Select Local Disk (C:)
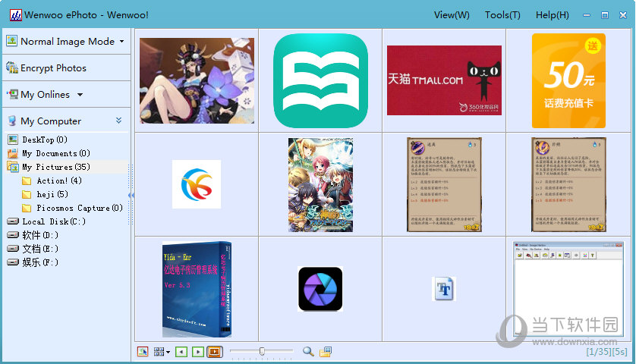The image size is (636, 364). click(x=54, y=221)
